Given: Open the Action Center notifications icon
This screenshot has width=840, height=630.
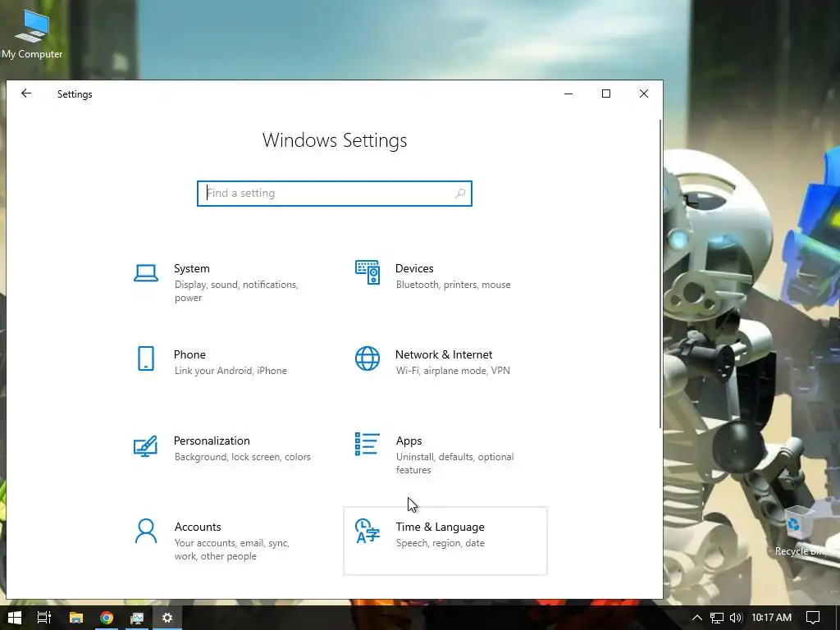Looking at the screenshot, I should [813, 618].
